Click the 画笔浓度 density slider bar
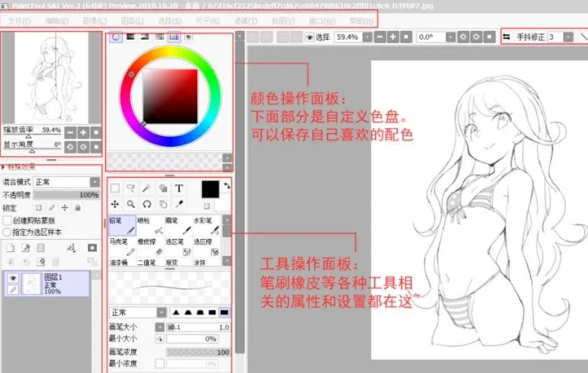The image size is (588, 373). (x=198, y=352)
